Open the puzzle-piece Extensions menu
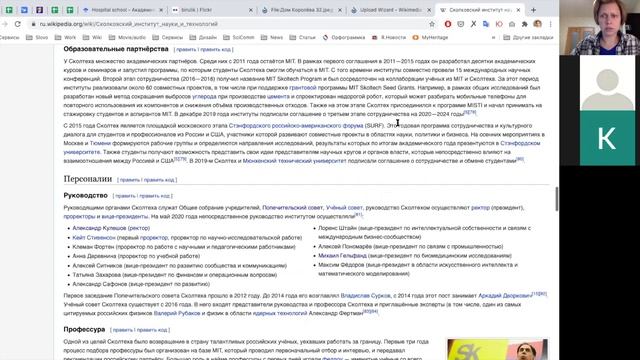Image resolution: width=640 pixels, height=360 pixels. coord(524,24)
